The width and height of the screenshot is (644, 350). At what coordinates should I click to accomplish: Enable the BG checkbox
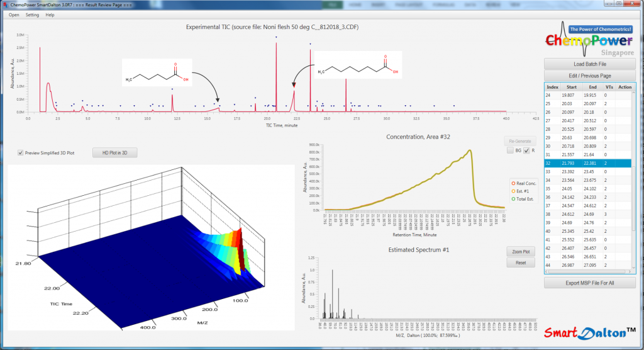(511, 150)
